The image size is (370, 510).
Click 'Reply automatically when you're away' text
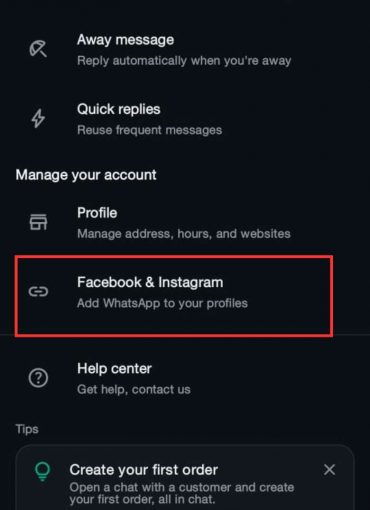point(184,61)
